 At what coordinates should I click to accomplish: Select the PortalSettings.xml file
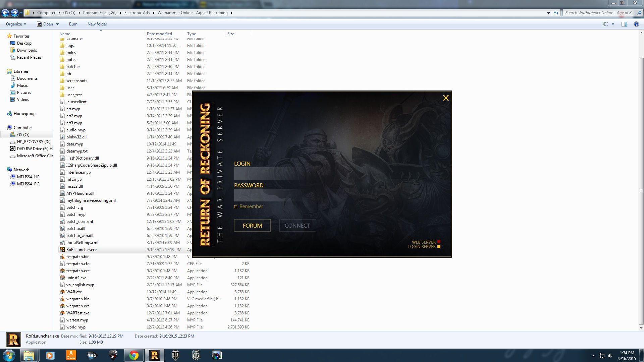click(82, 243)
